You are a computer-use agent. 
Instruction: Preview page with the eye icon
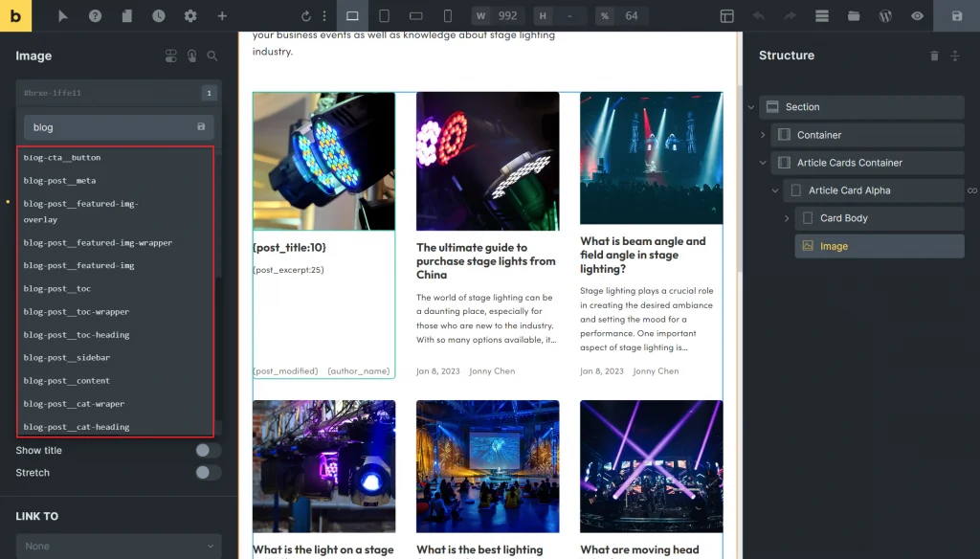[917, 16]
